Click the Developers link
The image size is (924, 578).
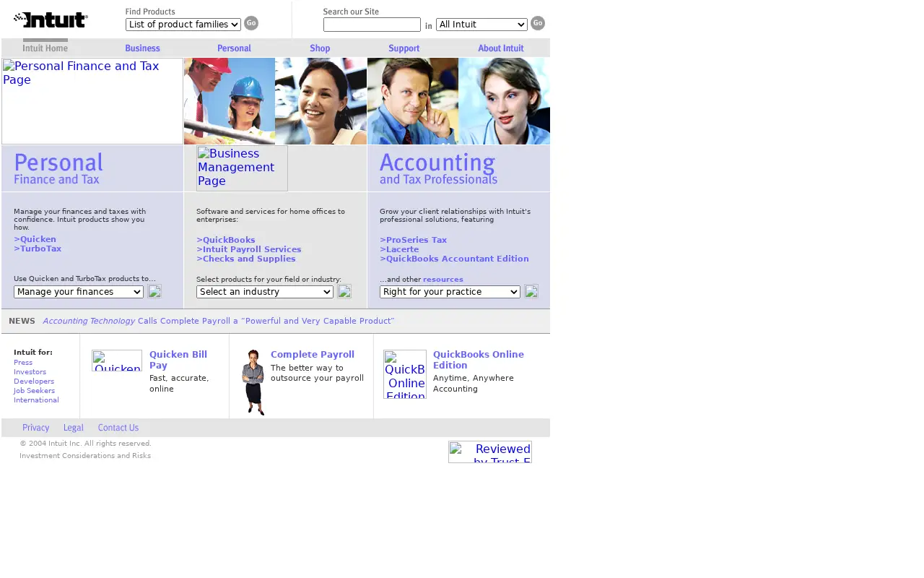[x=34, y=381]
